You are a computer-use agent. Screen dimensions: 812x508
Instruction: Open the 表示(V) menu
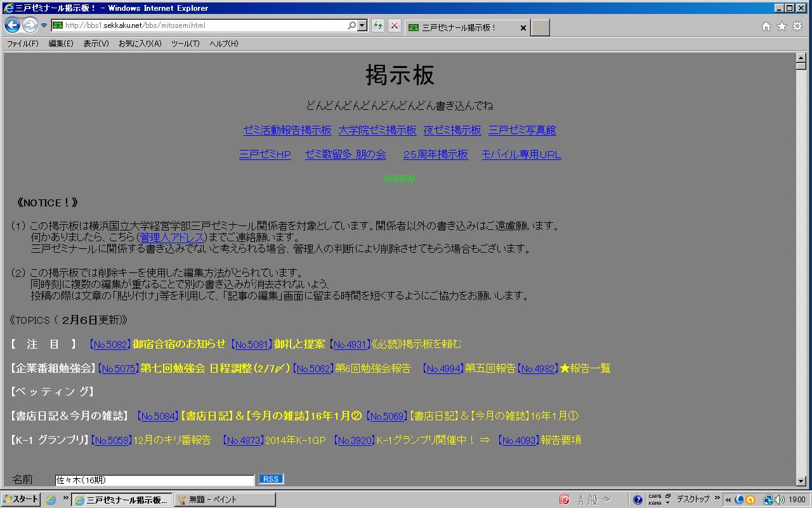pyautogui.click(x=96, y=43)
